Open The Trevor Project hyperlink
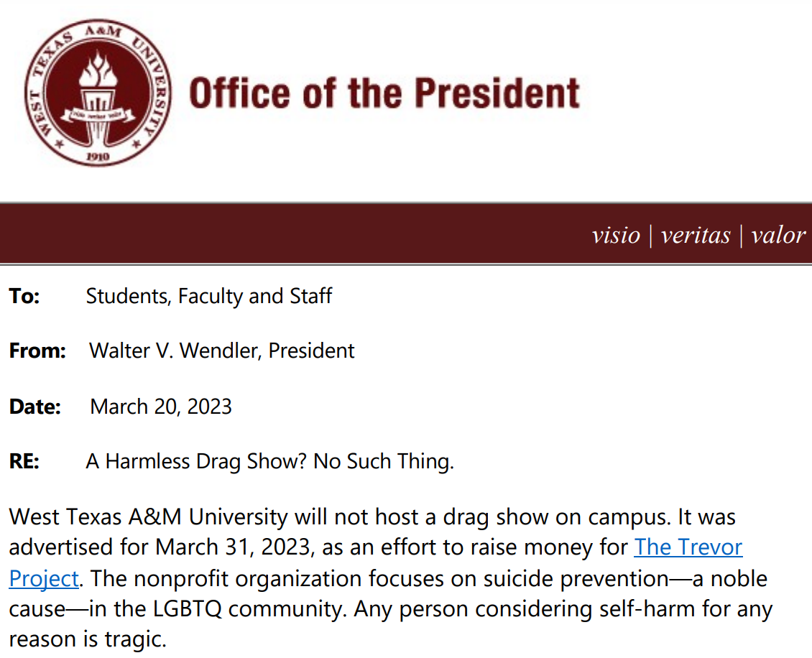The width and height of the screenshot is (812, 658). [688, 547]
